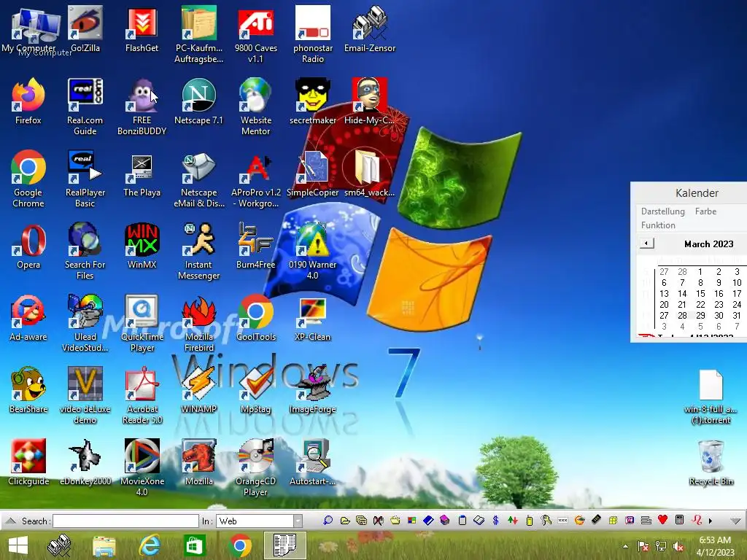Collapse search toolbar with left up-arrow
The image size is (747, 560).
10,521
